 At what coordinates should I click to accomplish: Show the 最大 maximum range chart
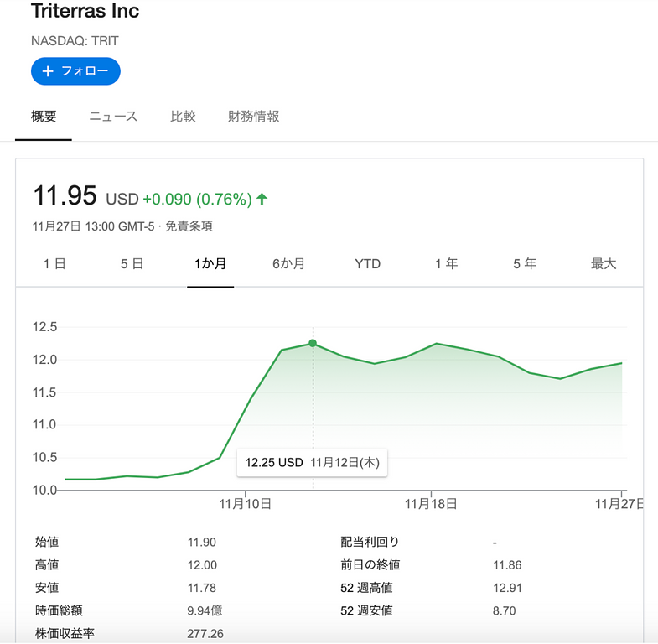tap(604, 264)
